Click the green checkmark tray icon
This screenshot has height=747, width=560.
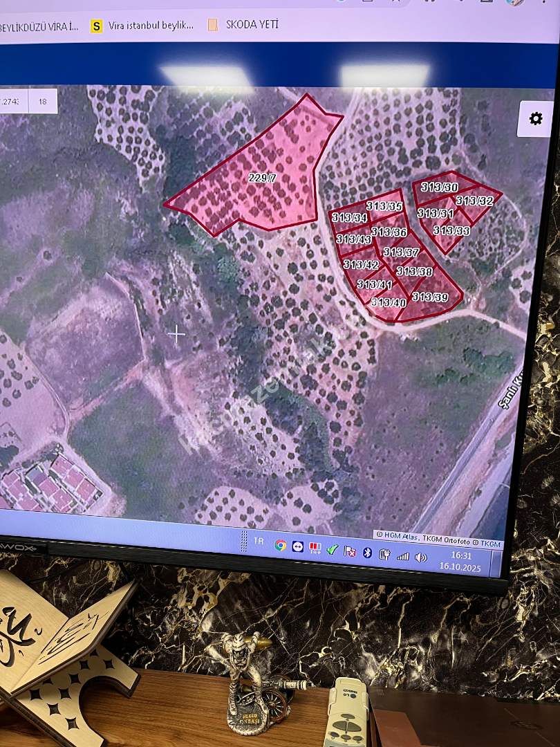tap(332, 549)
